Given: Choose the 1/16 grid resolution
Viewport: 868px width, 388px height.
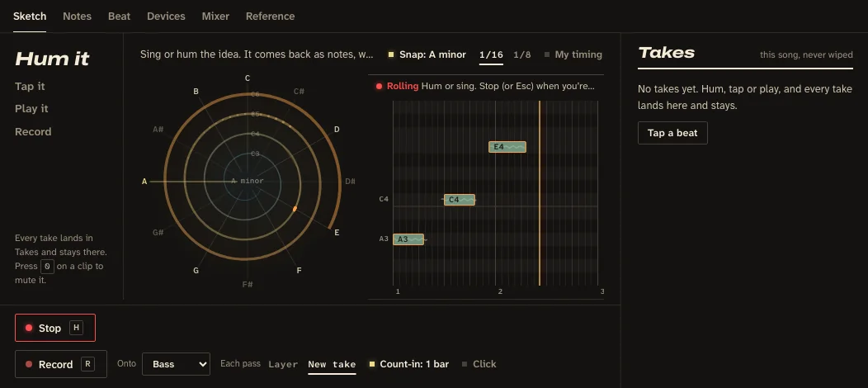Looking at the screenshot, I should [491, 54].
